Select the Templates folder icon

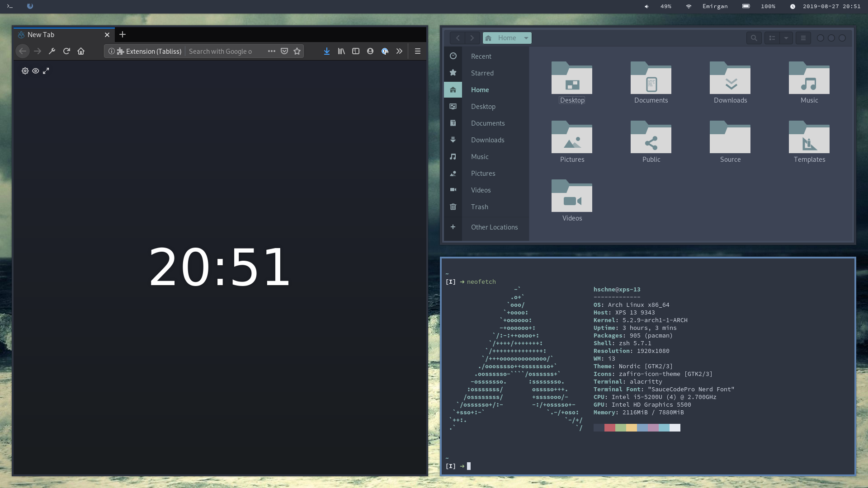click(809, 137)
